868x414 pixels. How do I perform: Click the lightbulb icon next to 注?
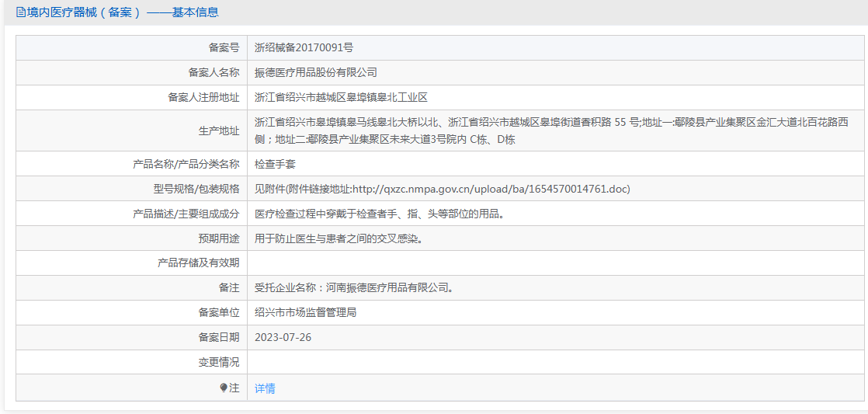pos(224,388)
